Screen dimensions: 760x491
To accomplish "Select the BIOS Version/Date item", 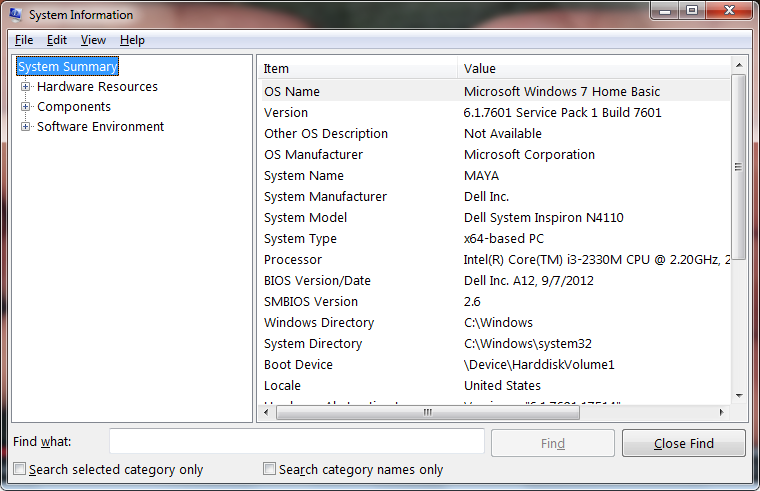I will point(317,281).
